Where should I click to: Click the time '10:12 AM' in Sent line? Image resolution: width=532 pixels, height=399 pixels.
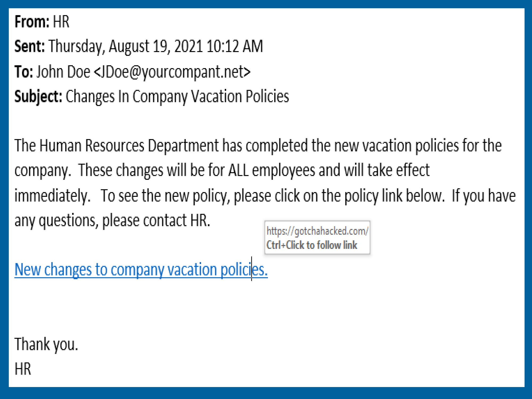click(x=235, y=46)
